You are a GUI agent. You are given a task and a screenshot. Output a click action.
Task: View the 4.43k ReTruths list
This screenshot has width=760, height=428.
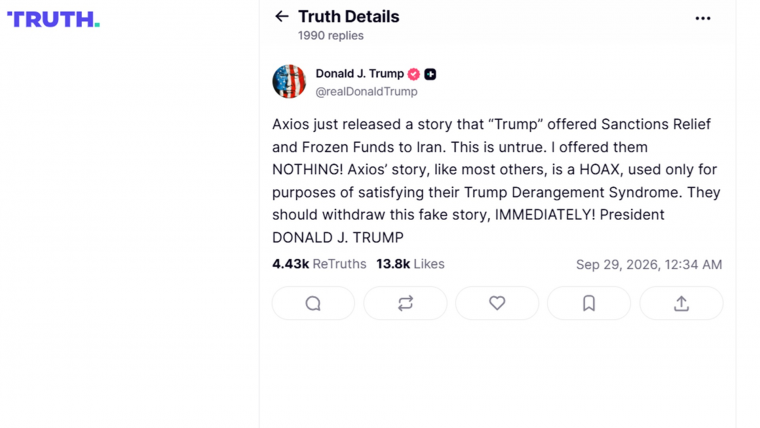coord(319,264)
